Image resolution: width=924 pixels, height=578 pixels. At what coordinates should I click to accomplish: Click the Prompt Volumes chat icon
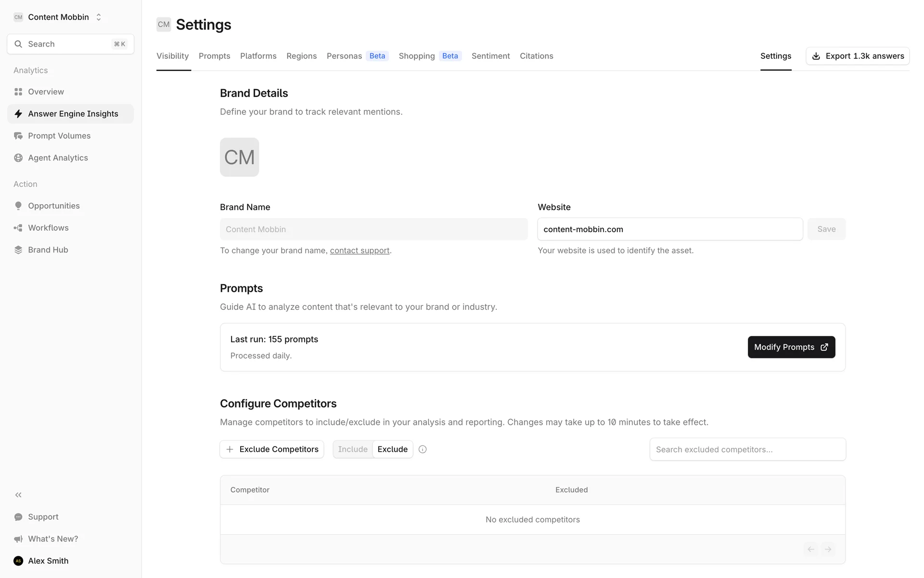(x=18, y=136)
